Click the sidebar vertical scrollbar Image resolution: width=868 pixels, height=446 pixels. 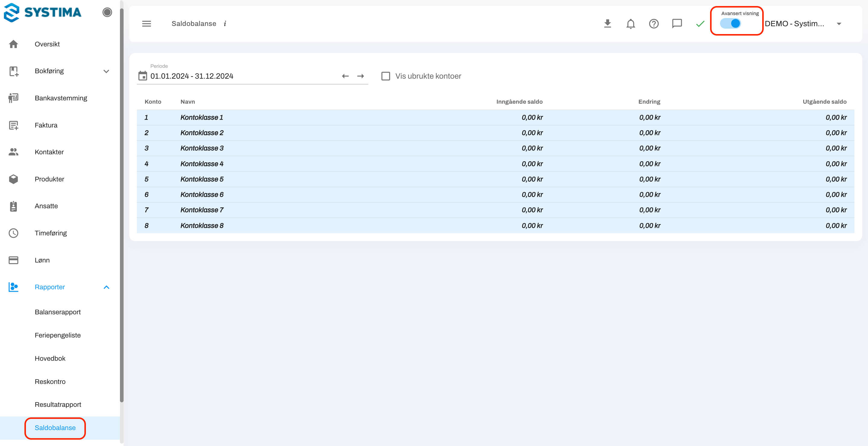pyautogui.click(x=122, y=202)
